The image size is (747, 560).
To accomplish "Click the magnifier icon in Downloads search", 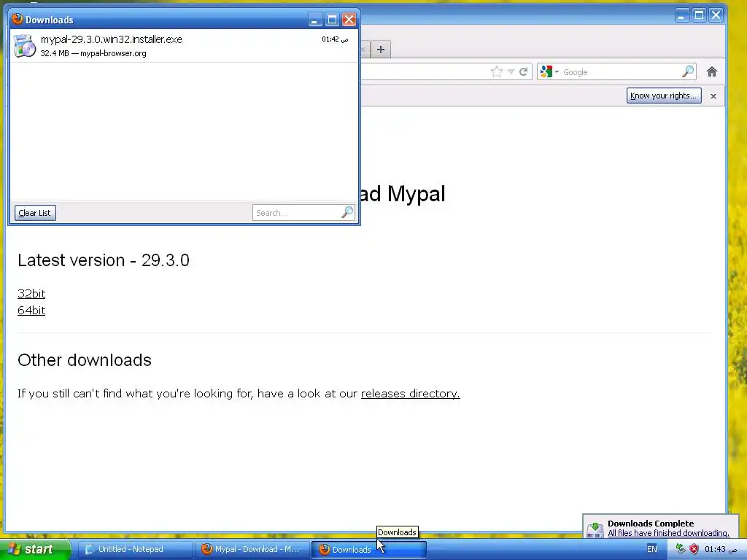I will click(347, 212).
